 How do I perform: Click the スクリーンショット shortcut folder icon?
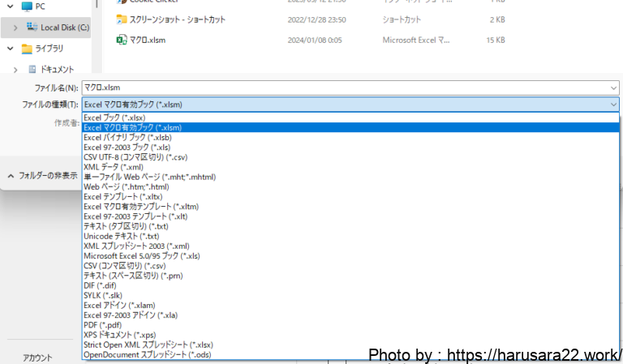point(122,19)
